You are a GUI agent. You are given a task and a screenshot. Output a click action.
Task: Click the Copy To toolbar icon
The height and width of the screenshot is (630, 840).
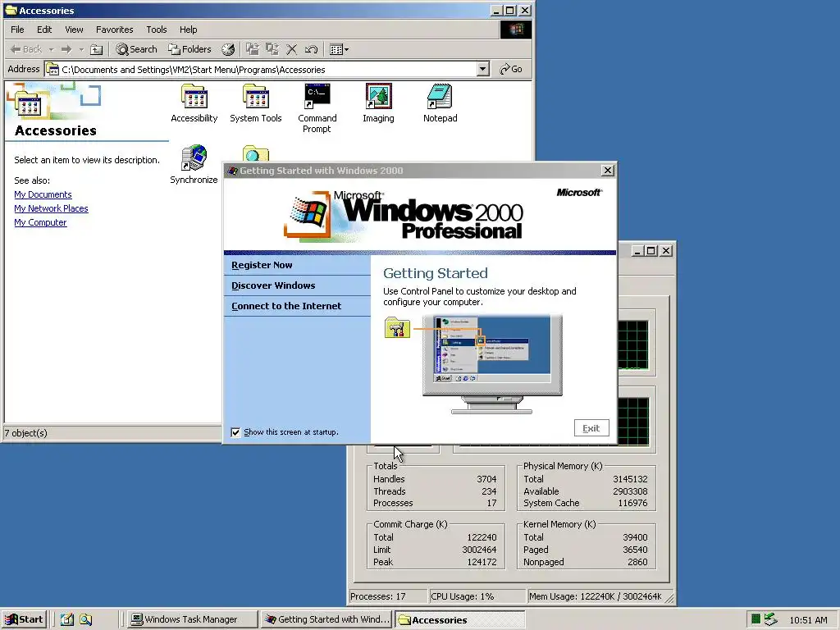click(272, 49)
